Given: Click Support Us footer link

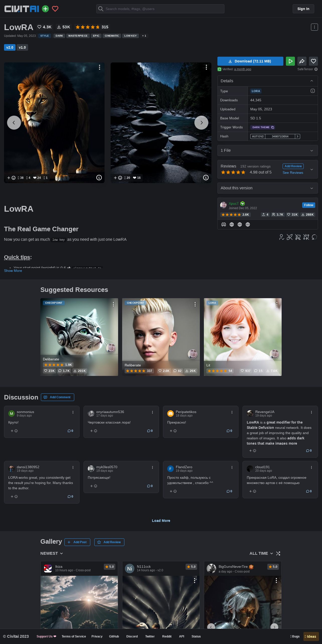Looking at the screenshot, I should click(46, 636).
